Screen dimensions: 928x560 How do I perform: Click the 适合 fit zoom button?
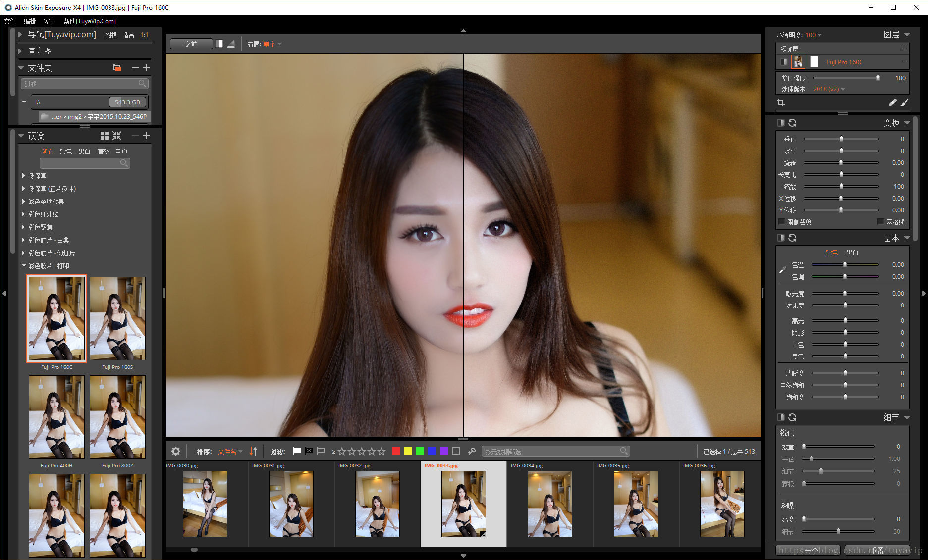(128, 35)
